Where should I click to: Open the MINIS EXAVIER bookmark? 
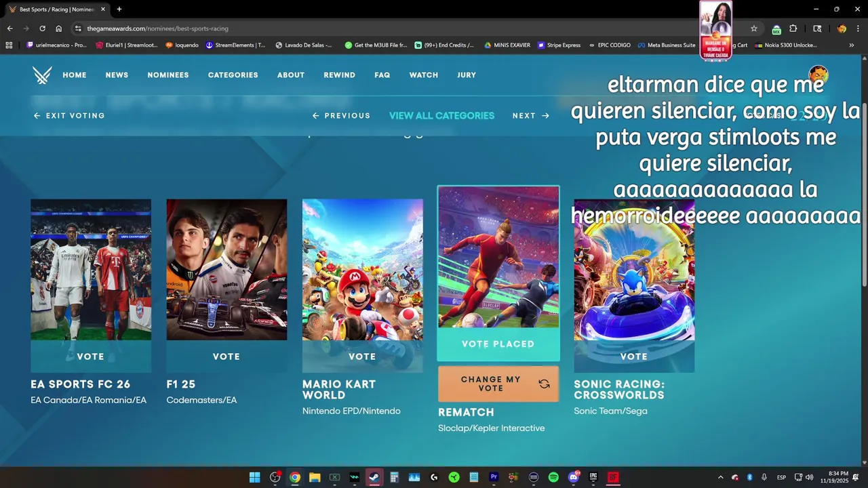pos(507,45)
